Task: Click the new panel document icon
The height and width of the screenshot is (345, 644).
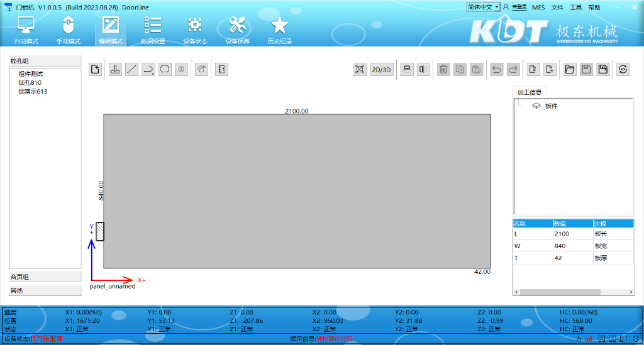Action: pyautogui.click(x=95, y=70)
